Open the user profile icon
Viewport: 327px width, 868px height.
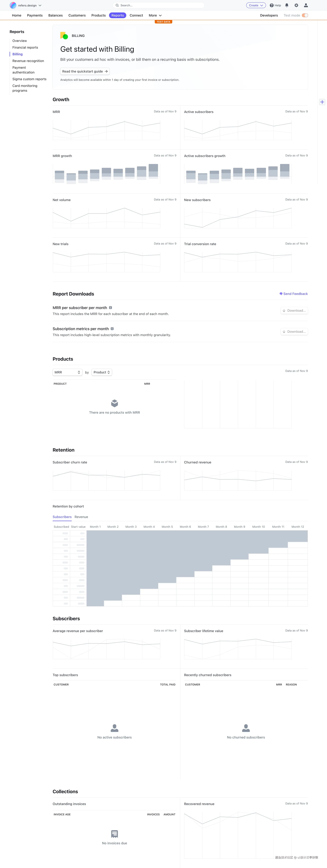coord(306,5)
